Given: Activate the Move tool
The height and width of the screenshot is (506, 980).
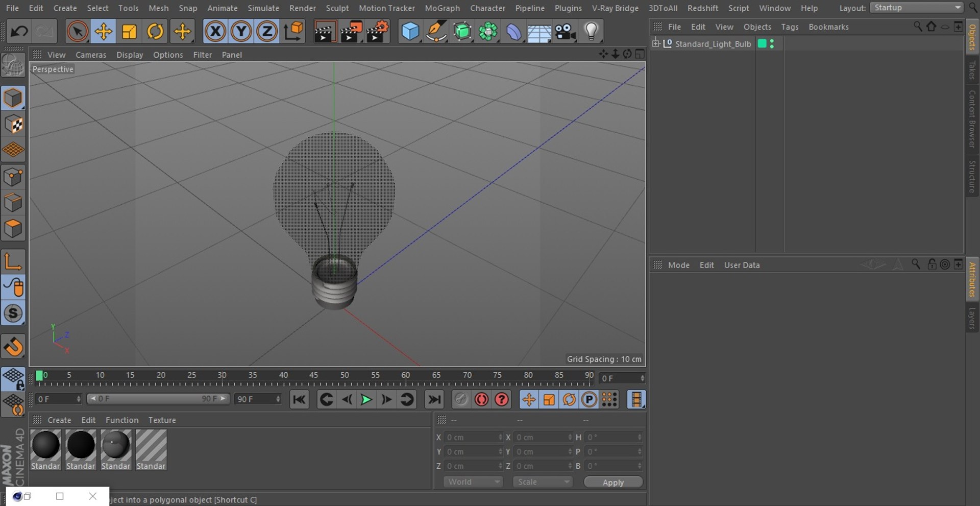Looking at the screenshot, I should click(103, 32).
